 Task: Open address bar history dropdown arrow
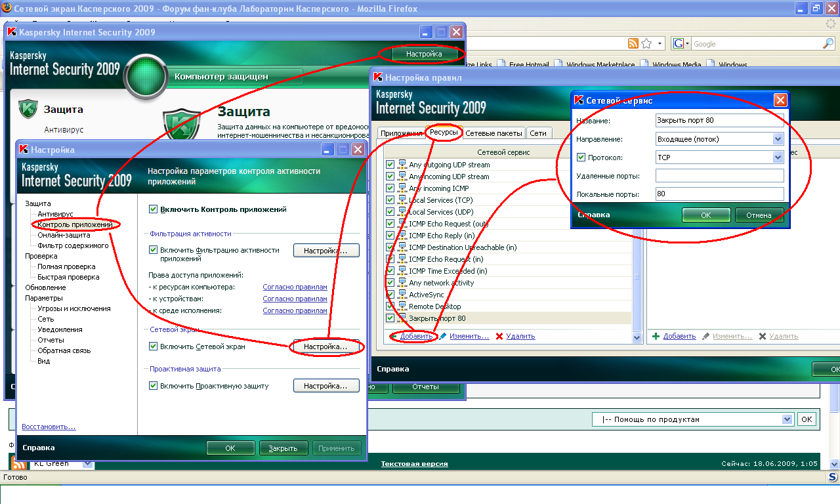659,43
